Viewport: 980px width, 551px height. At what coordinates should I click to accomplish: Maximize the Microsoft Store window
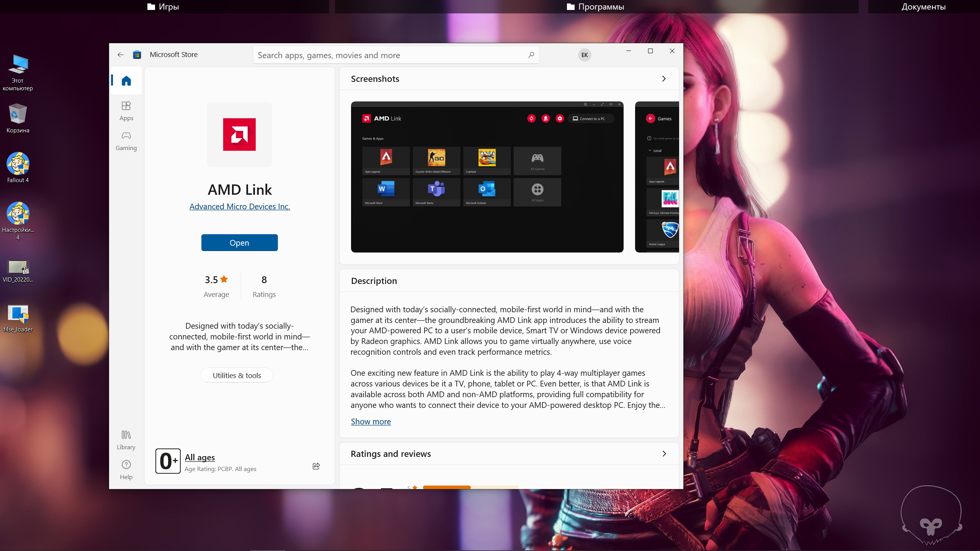[x=650, y=51]
